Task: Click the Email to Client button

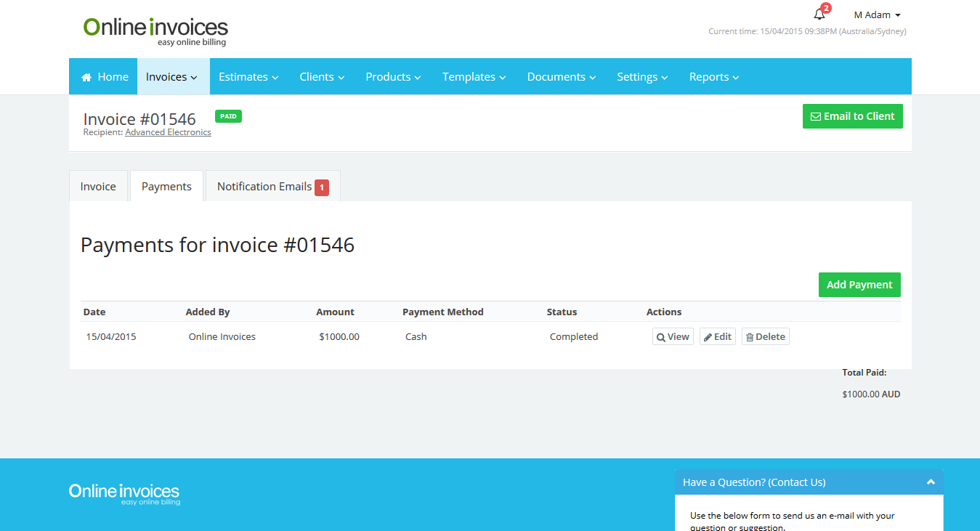Action: tap(852, 116)
